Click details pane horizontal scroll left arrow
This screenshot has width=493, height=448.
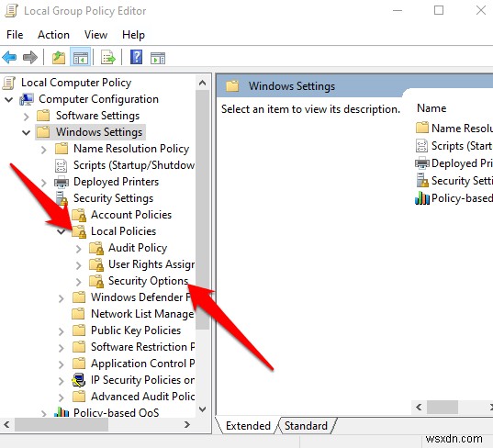(419, 407)
